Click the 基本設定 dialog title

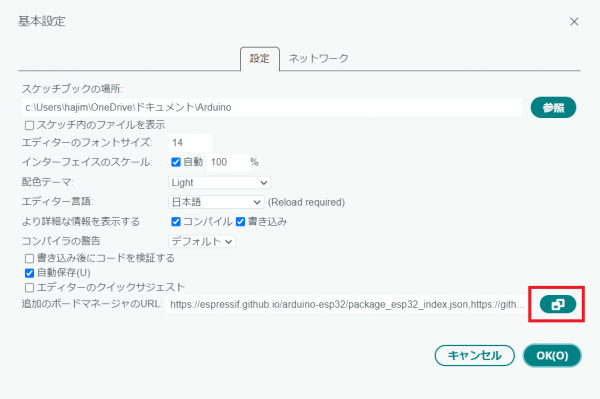point(42,21)
